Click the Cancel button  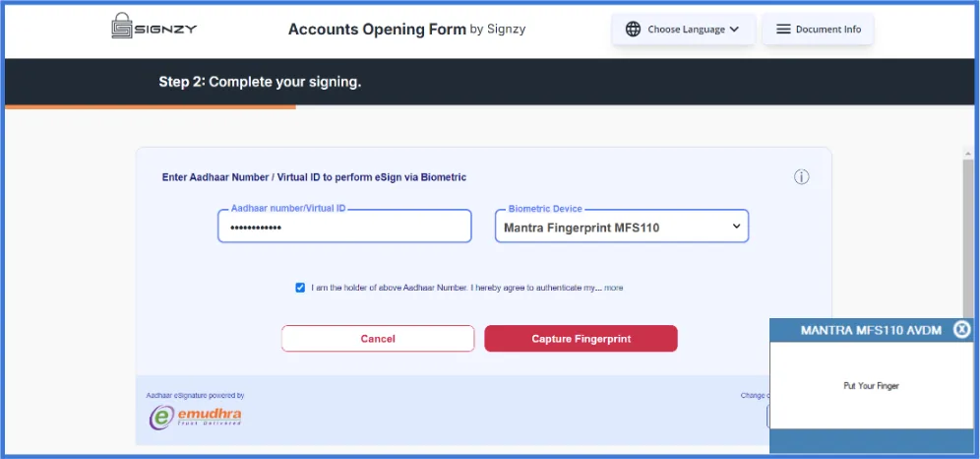pyautogui.click(x=378, y=338)
